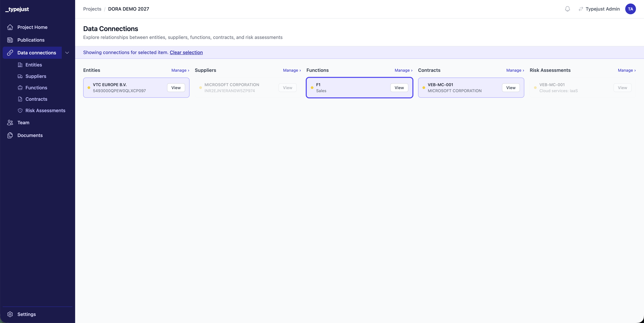The height and width of the screenshot is (323, 644).
Task: Click the Clear selection link
Action: point(186,53)
